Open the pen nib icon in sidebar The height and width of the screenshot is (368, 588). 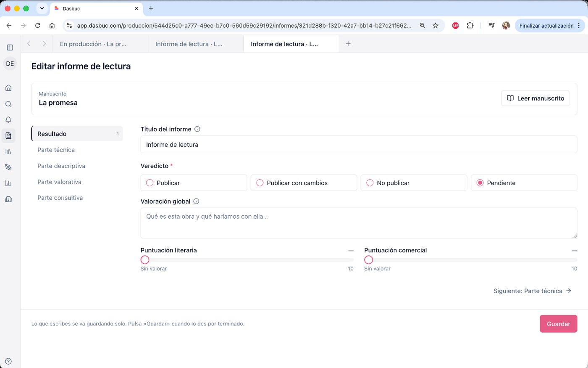(8, 167)
